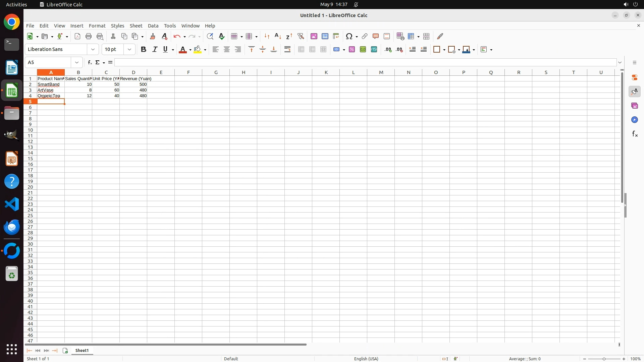Click the AutoFilter icon
Viewport: 644px width, 362px height.
[301, 36]
